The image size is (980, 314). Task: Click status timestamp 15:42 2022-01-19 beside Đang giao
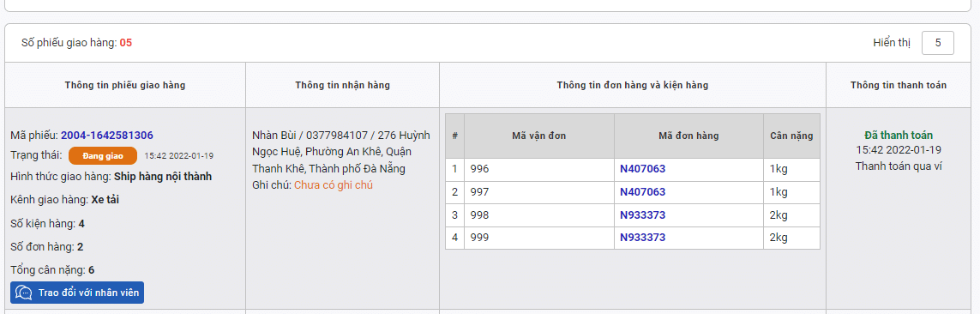[x=178, y=156]
